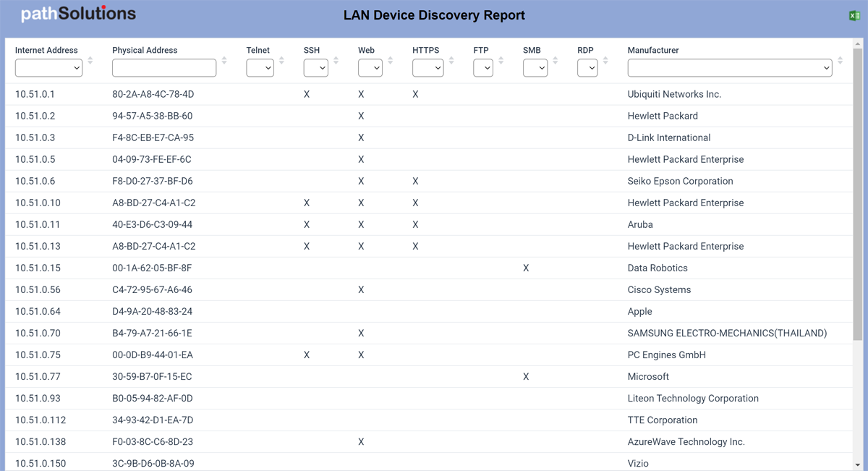Screen dimensions: 868x471
Task: Click the scrollbar down arrow
Action: 858,464
